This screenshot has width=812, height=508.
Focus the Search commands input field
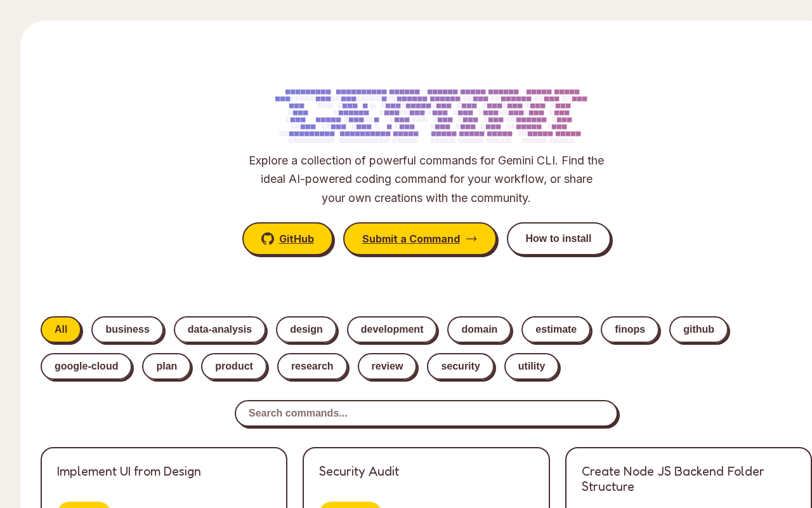tap(426, 413)
